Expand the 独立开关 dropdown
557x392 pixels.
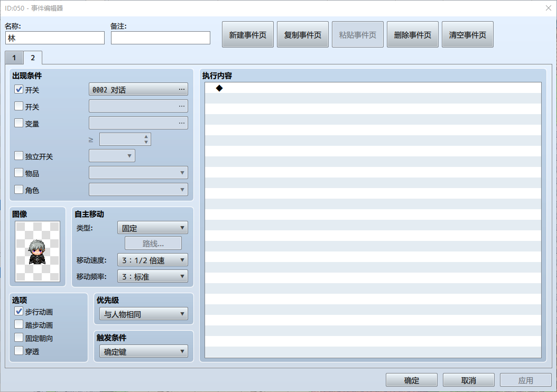112,155
